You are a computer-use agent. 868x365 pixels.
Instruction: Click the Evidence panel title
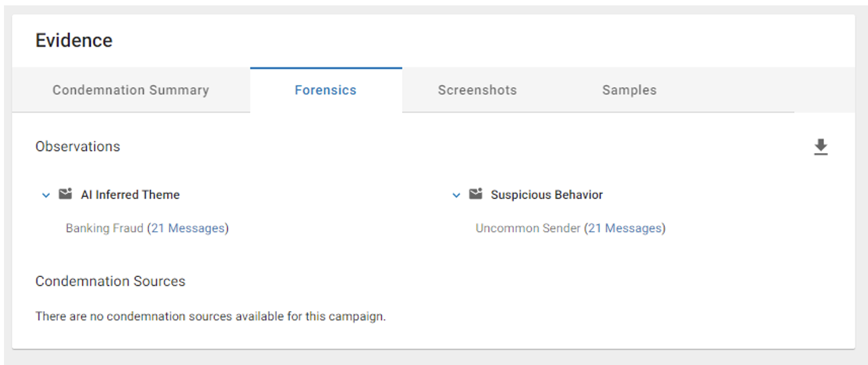coord(74,41)
